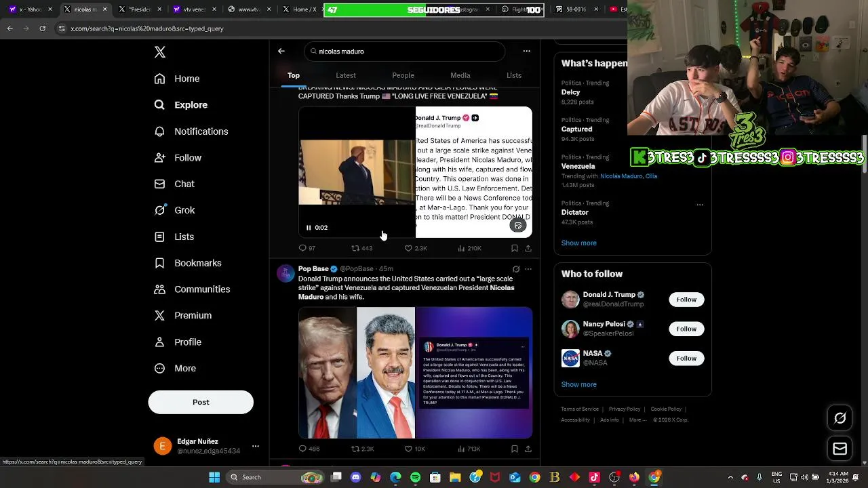Click the X logo in sidebar
The height and width of the screenshot is (488, 868).
pos(160,52)
